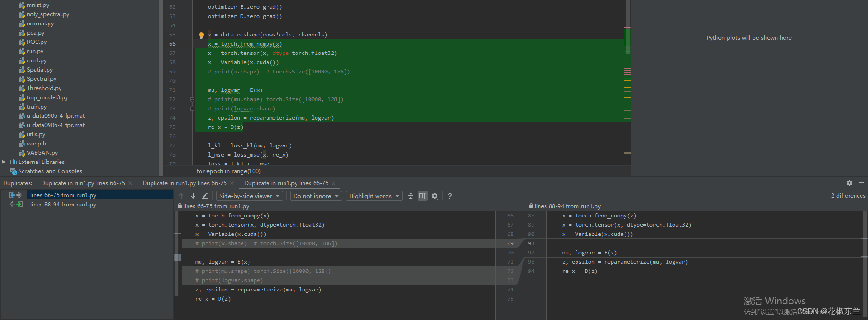Click 'Python plots will be shown here' text
868x320 pixels.
tap(749, 38)
